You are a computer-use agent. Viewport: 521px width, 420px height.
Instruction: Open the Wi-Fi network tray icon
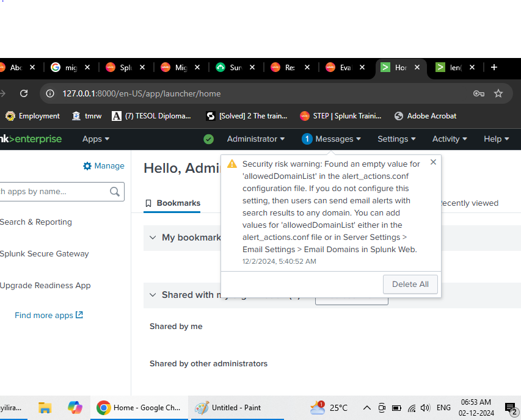point(412,408)
